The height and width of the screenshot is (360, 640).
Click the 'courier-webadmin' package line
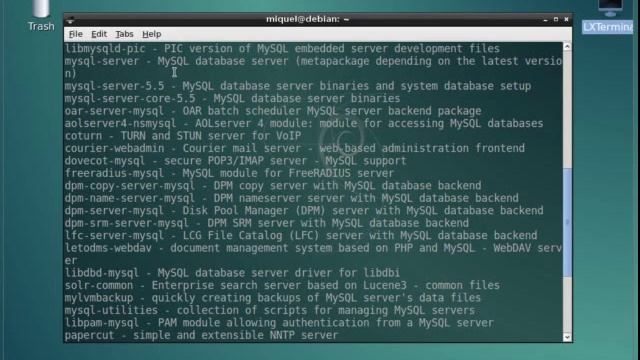click(x=295, y=148)
